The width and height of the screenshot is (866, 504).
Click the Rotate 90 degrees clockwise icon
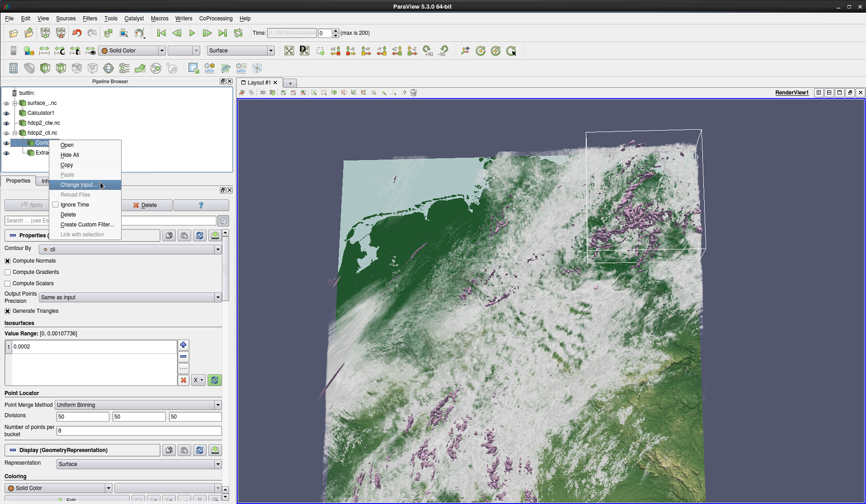click(x=428, y=51)
